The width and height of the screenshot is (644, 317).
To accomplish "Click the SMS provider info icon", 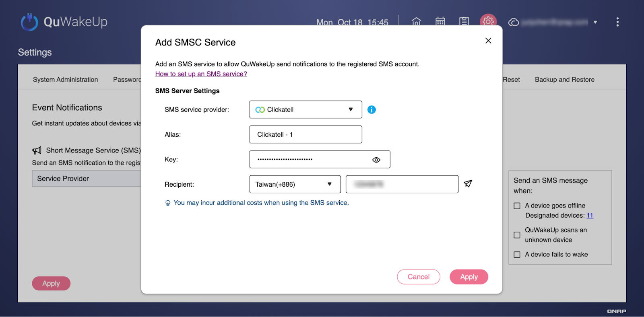I will pyautogui.click(x=372, y=109).
